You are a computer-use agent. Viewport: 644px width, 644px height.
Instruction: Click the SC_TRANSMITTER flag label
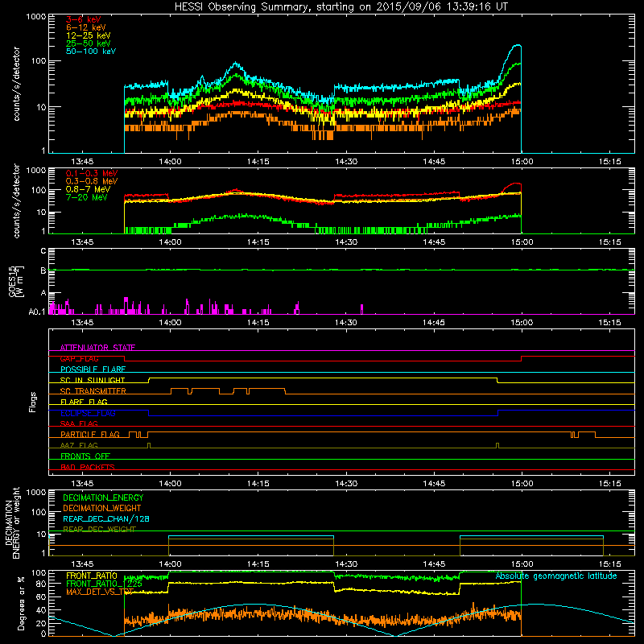(93, 391)
